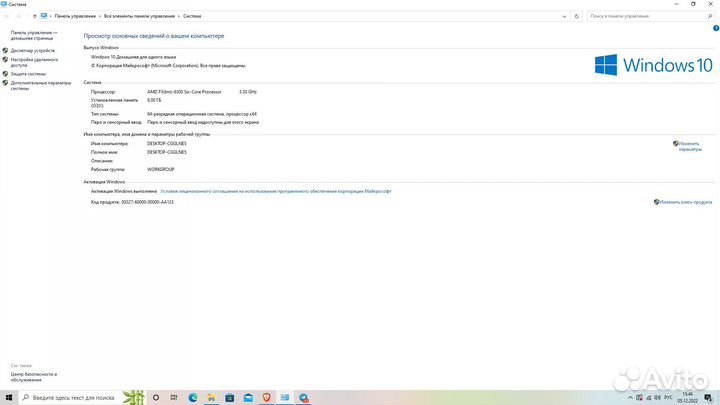Launch Brave browser from the taskbar

[x=266, y=398]
